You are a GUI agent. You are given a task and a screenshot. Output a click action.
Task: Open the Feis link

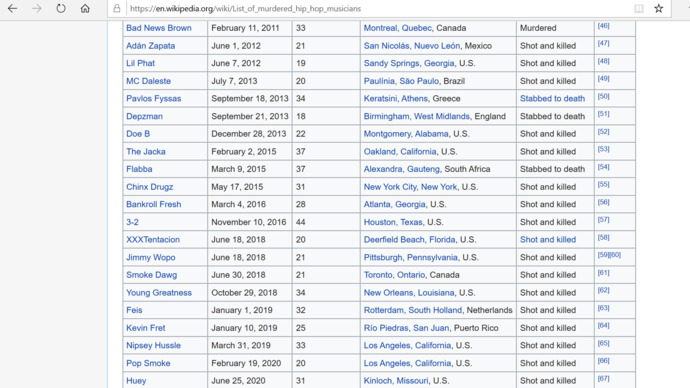134,310
